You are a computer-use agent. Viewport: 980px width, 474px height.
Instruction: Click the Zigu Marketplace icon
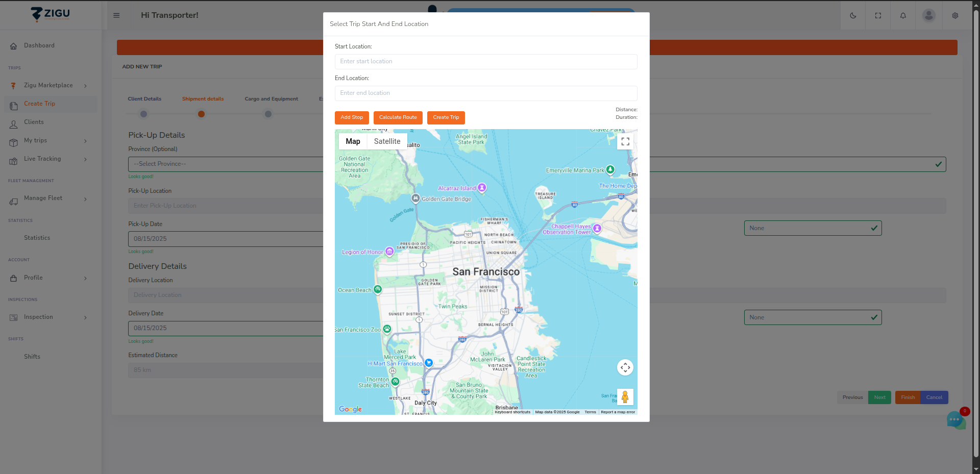point(14,86)
